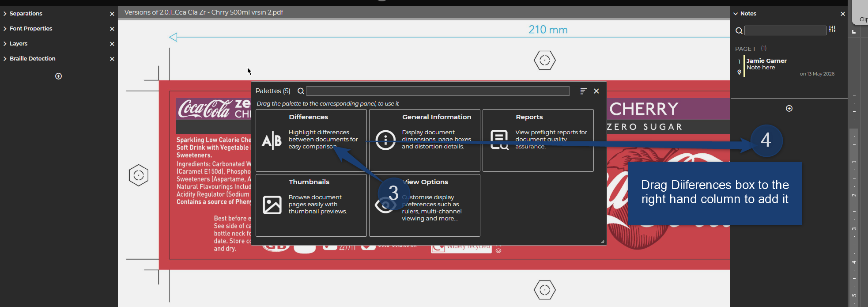Open the Palettes sort options icon

click(x=583, y=91)
